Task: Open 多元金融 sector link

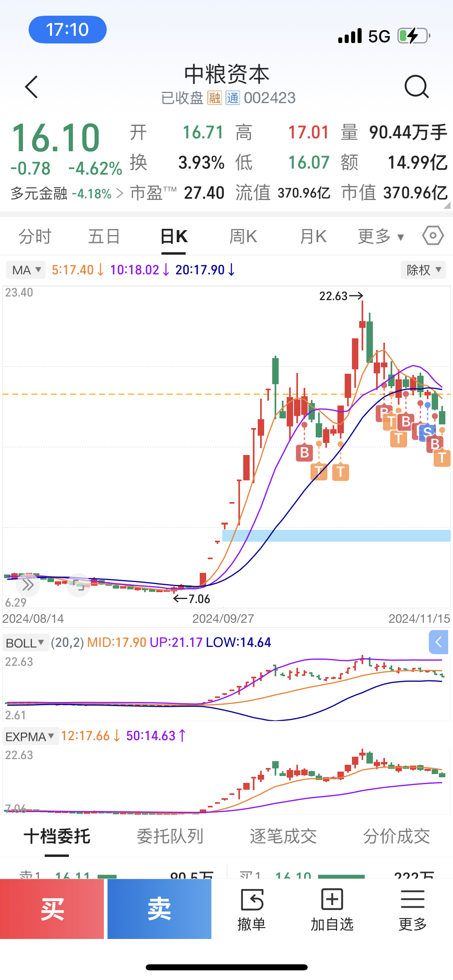Action: [66, 194]
